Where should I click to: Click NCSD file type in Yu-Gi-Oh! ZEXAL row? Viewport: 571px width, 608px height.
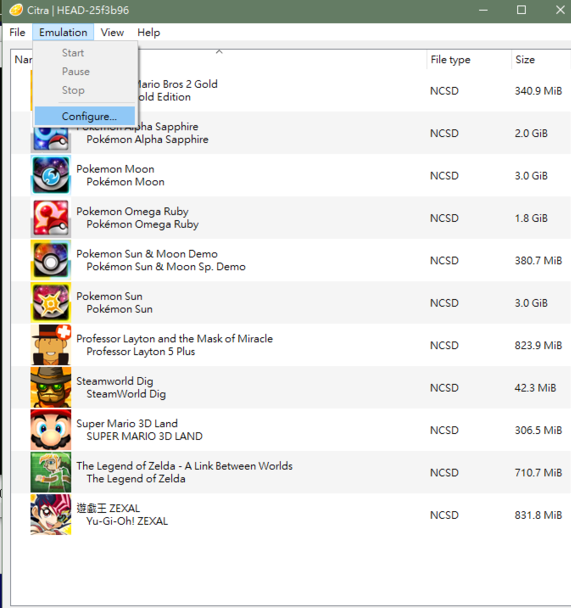coord(444,515)
